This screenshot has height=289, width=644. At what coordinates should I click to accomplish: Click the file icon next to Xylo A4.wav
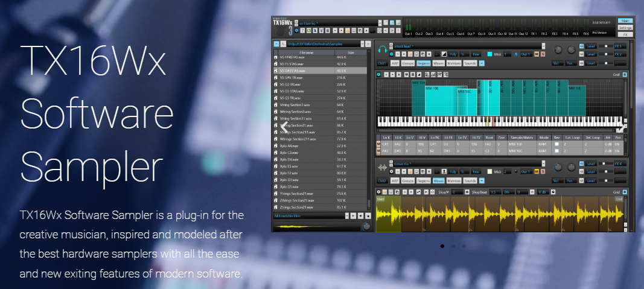(x=276, y=146)
